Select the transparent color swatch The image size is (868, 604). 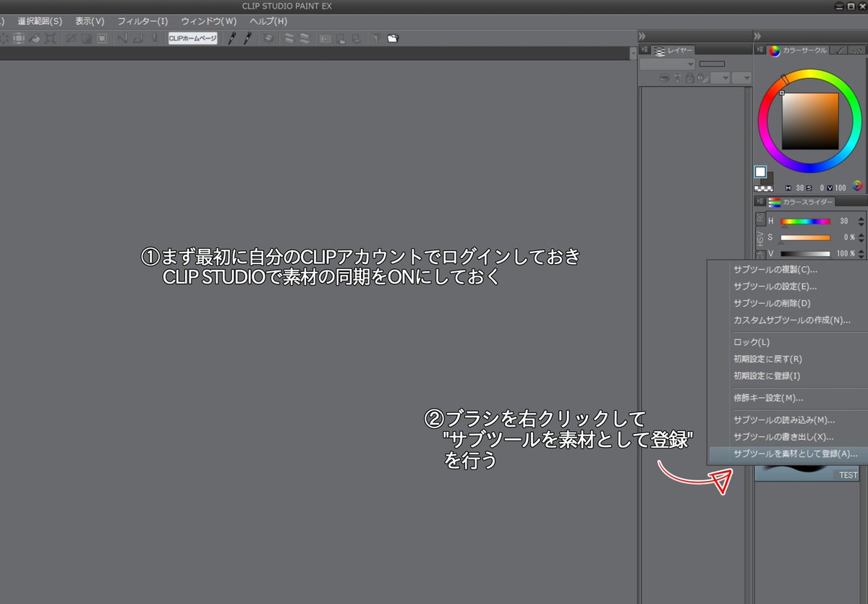[764, 188]
